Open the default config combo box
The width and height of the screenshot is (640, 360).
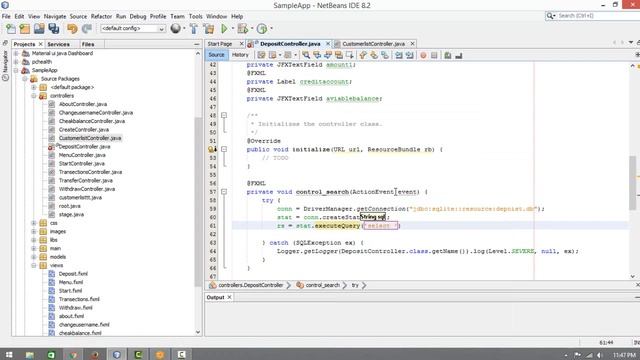[x=133, y=29]
